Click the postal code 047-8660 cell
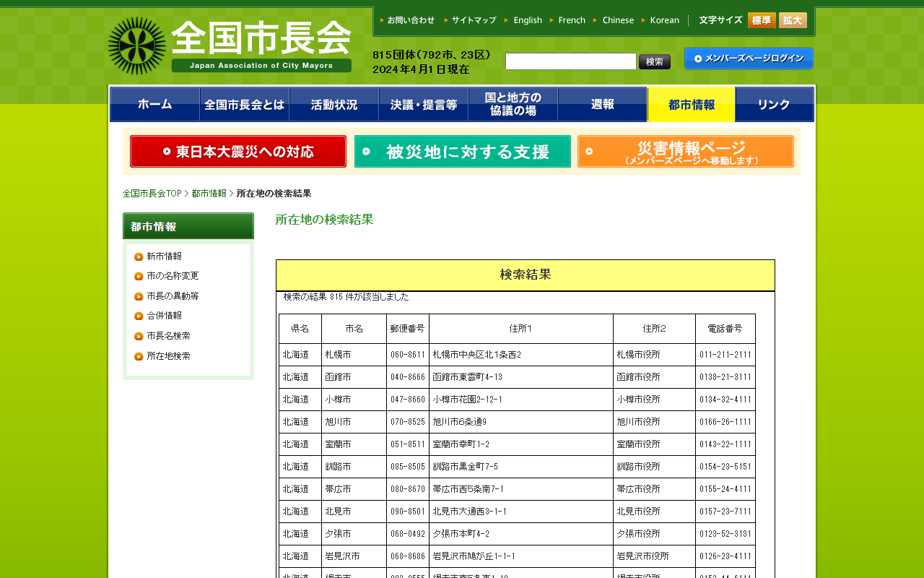 [408, 400]
